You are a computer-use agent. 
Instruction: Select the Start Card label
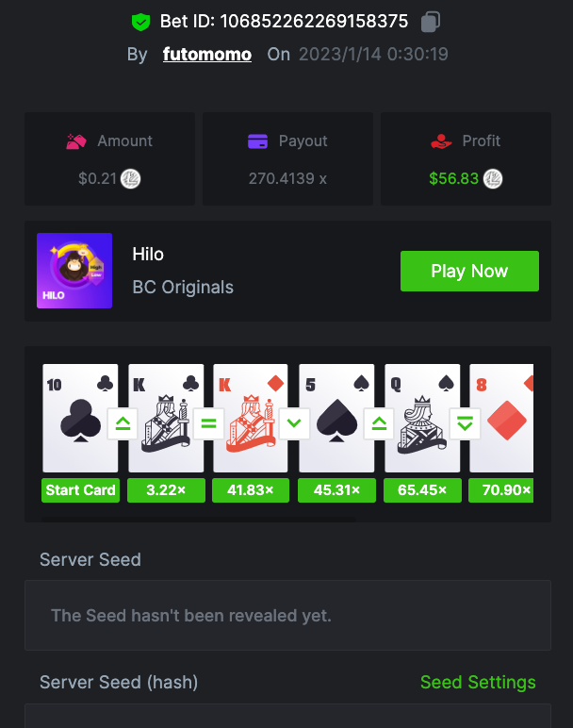80,490
